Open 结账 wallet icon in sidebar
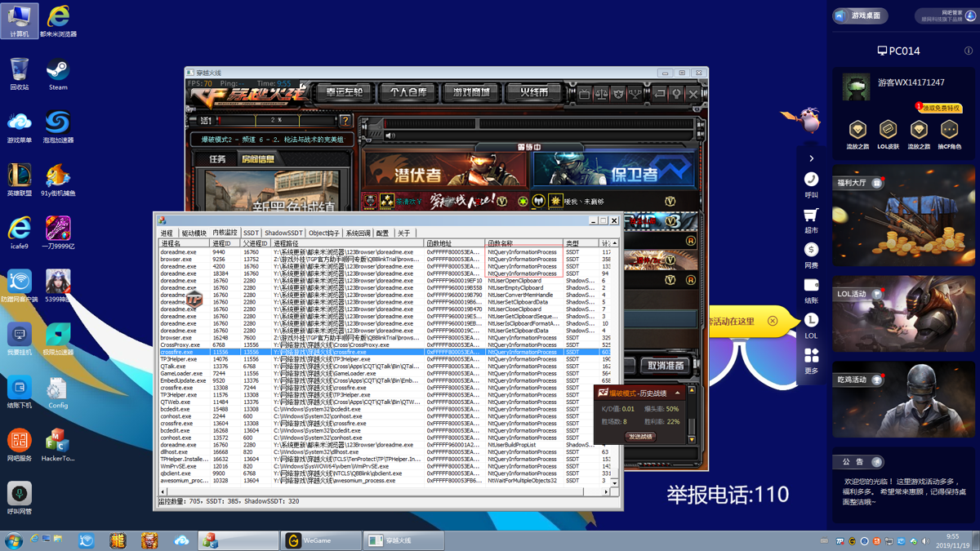Image resolution: width=980 pixels, height=551 pixels. [811, 291]
